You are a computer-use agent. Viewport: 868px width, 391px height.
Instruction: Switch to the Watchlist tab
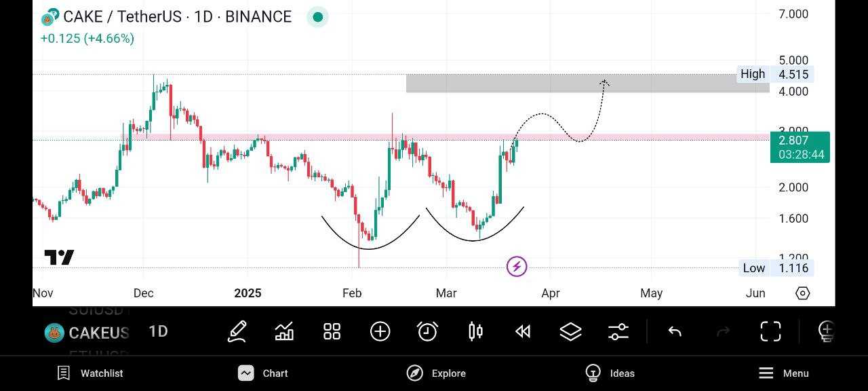pyautogui.click(x=90, y=373)
